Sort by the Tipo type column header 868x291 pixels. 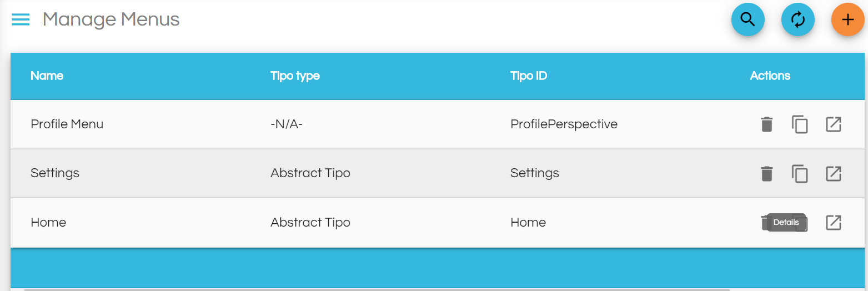tap(295, 76)
